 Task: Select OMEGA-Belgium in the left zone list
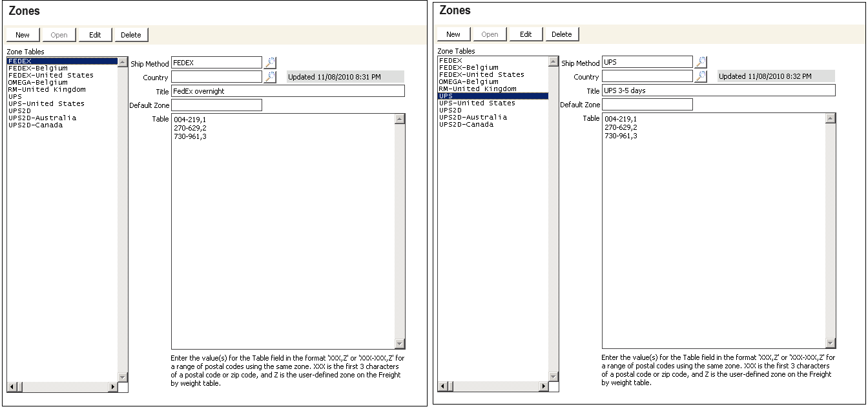pyautogui.click(x=62, y=82)
